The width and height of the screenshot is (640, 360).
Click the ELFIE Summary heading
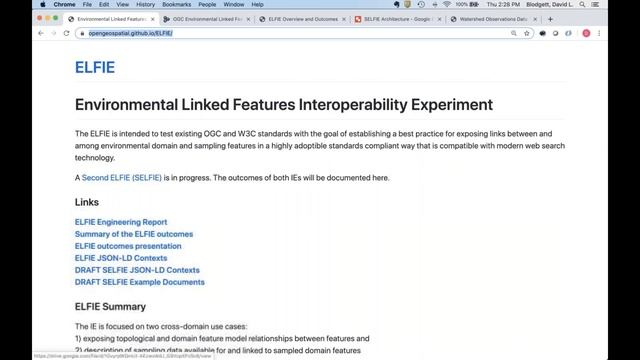pyautogui.click(x=110, y=307)
